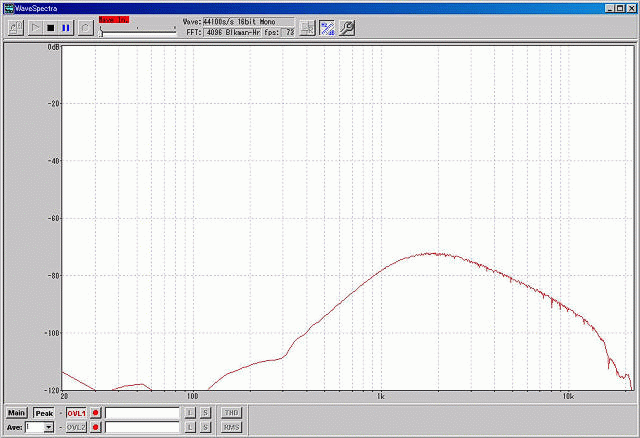Click the open file icon in toolbar
Screen dimensions: 640x438
coord(15,27)
